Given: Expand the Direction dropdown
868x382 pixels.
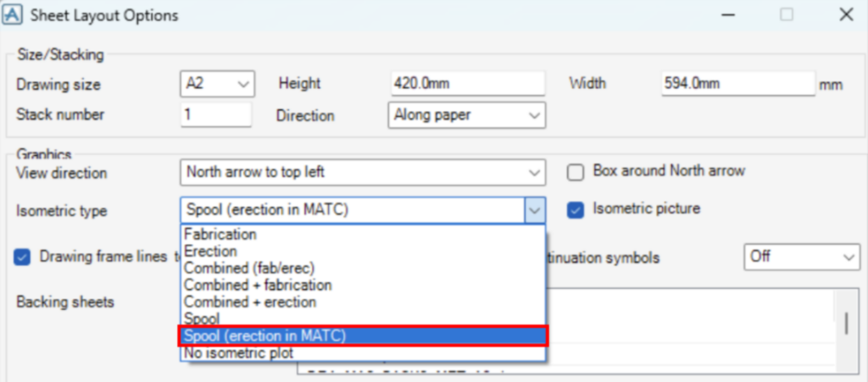Looking at the screenshot, I should [x=465, y=115].
